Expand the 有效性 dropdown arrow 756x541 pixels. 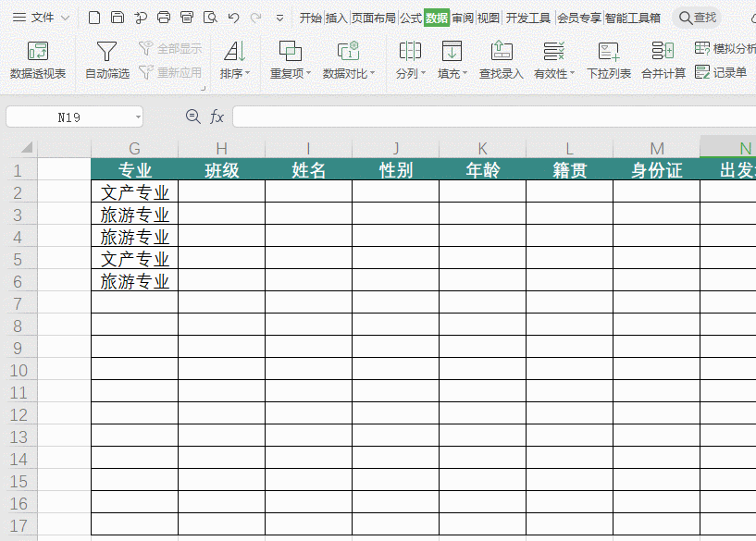[572, 73]
